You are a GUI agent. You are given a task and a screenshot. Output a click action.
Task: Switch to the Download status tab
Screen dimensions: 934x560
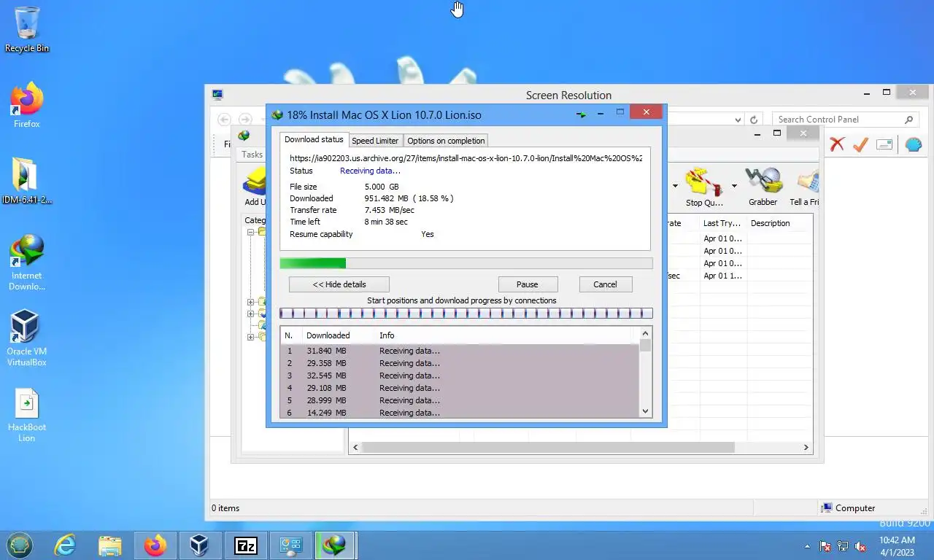(314, 139)
